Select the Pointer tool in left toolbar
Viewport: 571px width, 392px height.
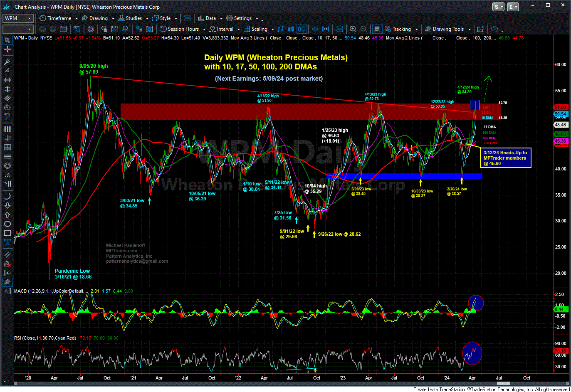pos(7,40)
